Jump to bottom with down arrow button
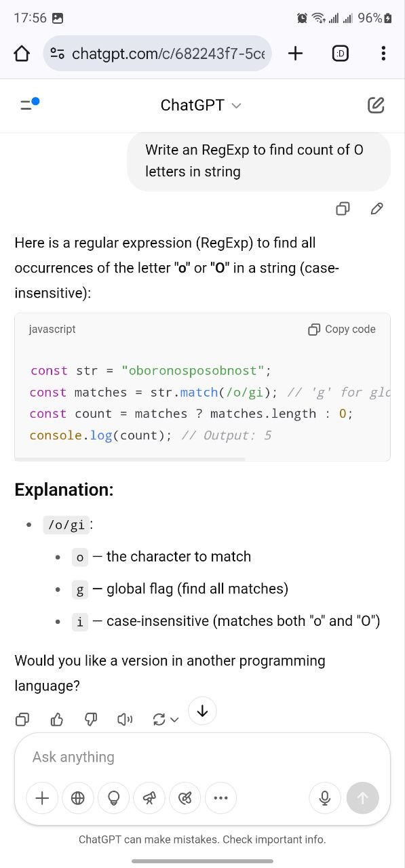 pyautogui.click(x=202, y=711)
